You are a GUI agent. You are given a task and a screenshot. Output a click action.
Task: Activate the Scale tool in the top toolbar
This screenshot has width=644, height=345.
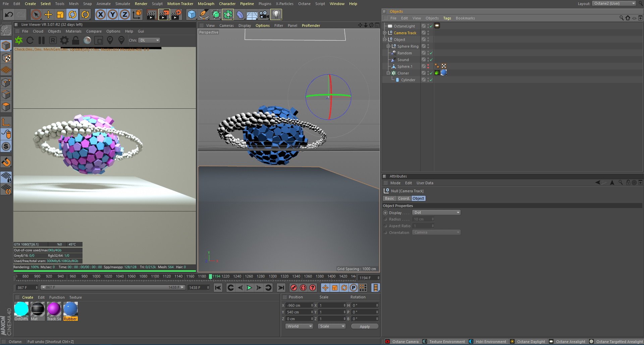(x=60, y=14)
